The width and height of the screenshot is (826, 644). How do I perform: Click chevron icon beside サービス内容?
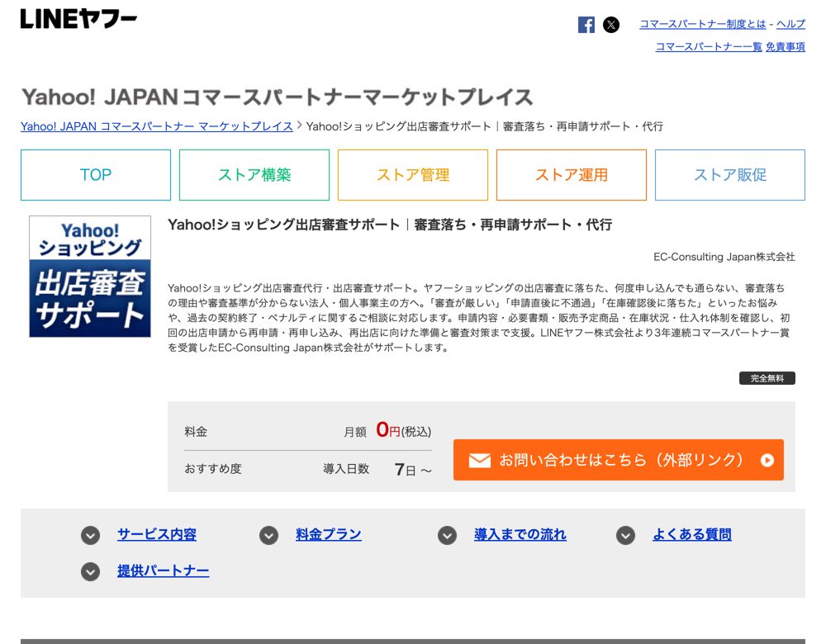(x=91, y=536)
